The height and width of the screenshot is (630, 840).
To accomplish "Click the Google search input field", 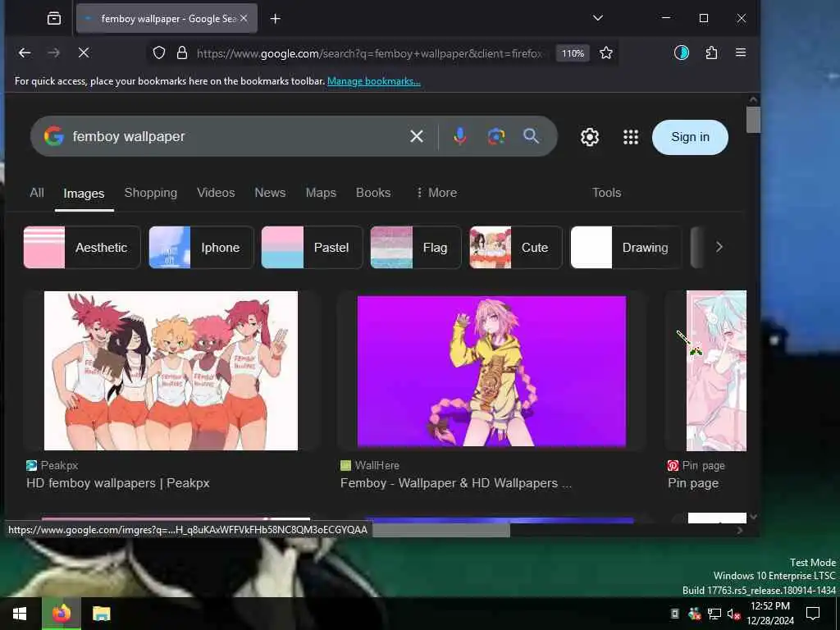I will click(235, 137).
